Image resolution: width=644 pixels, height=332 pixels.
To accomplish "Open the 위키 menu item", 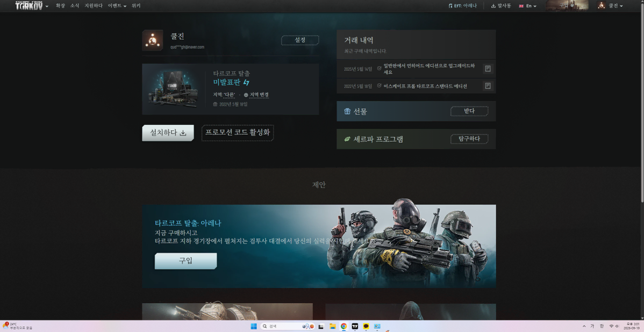I will 136,6.
